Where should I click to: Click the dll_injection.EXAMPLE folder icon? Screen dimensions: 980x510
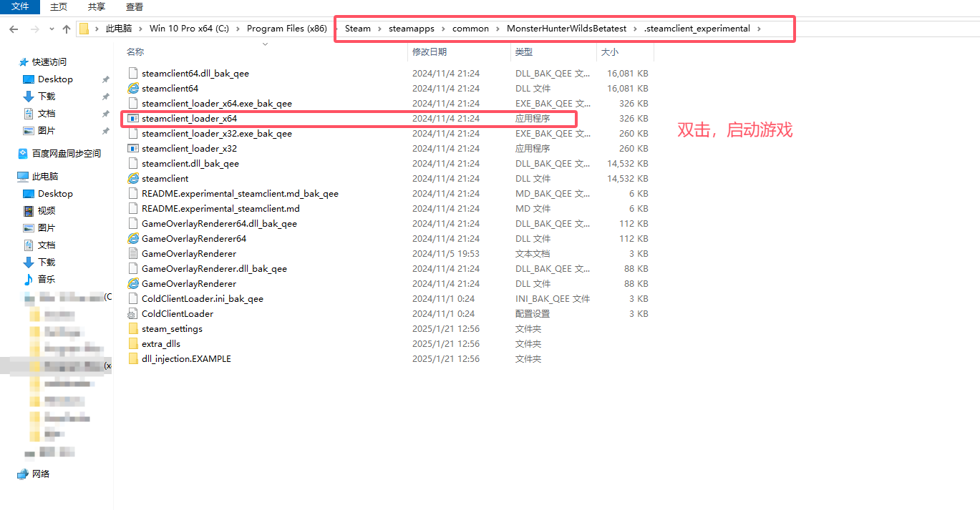click(133, 359)
